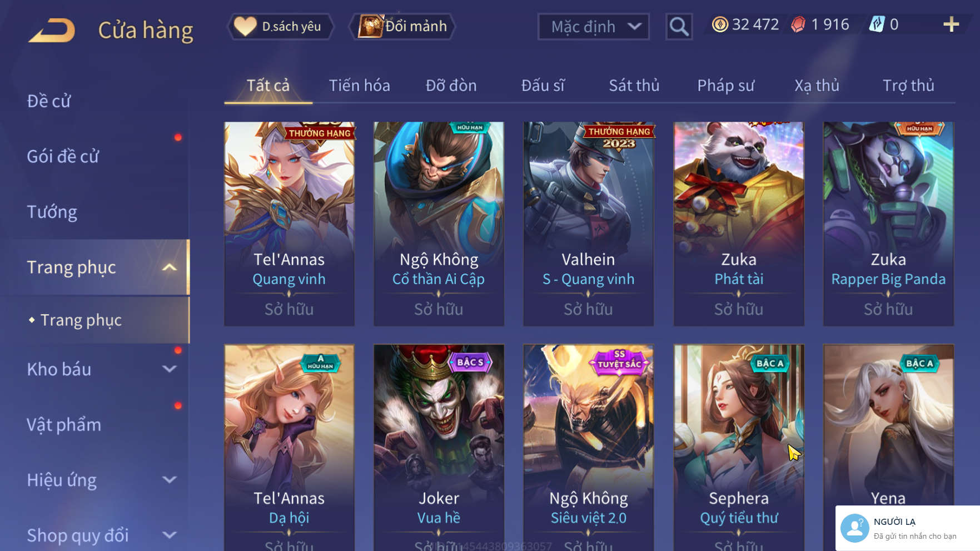The height and width of the screenshot is (551, 980).
Task: Click the plus icon to add currency
Action: (x=951, y=24)
